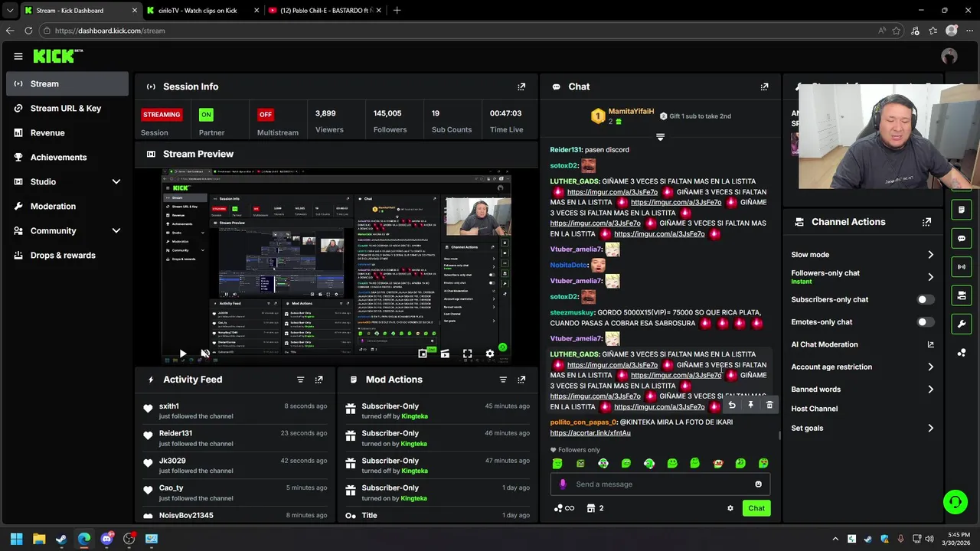Toggle the wrench tools widget in right rail
This screenshot has height=551, width=980.
962,324
